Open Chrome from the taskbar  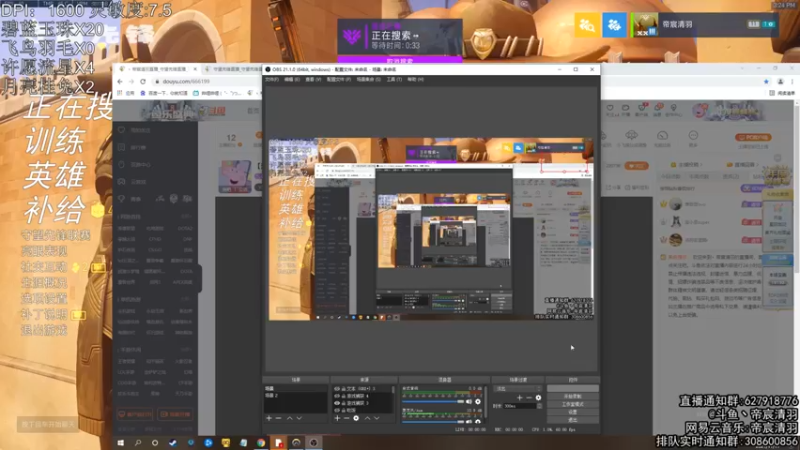(261, 443)
